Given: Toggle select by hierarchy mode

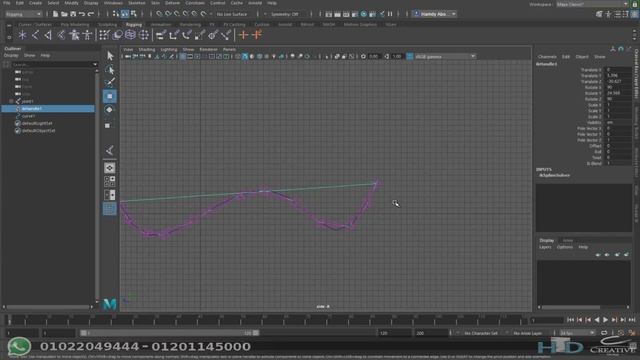Looking at the screenshot, I should pos(116,14).
